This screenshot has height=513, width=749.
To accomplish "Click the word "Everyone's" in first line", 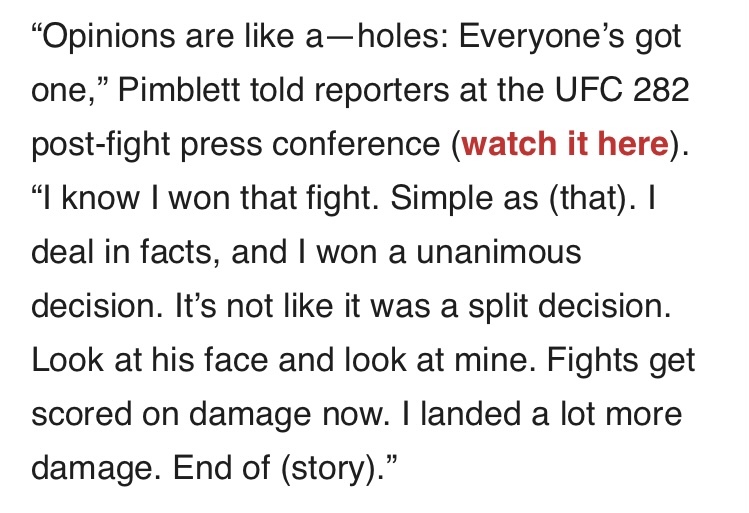I will 541,38.
